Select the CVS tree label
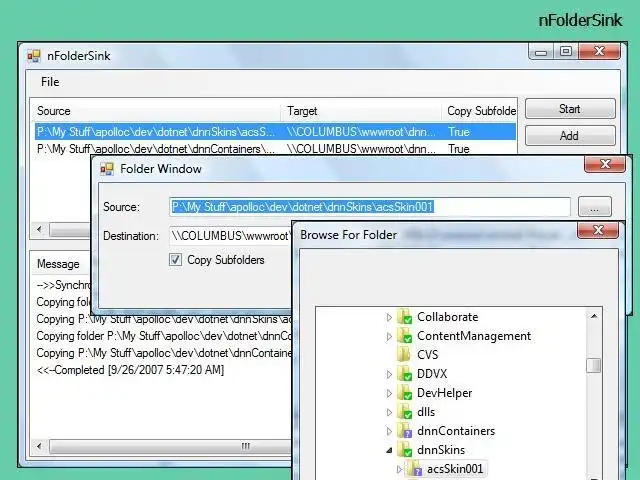Image resolution: width=640 pixels, height=480 pixels. 427,355
